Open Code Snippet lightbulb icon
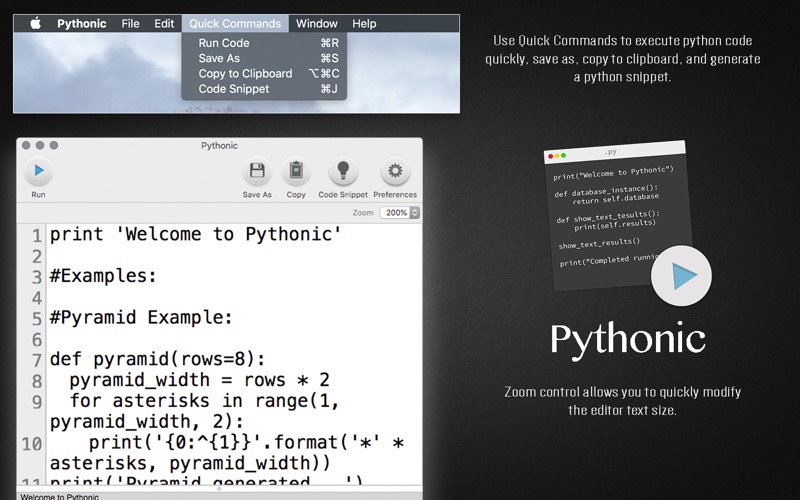The width and height of the screenshot is (800, 500). click(343, 170)
